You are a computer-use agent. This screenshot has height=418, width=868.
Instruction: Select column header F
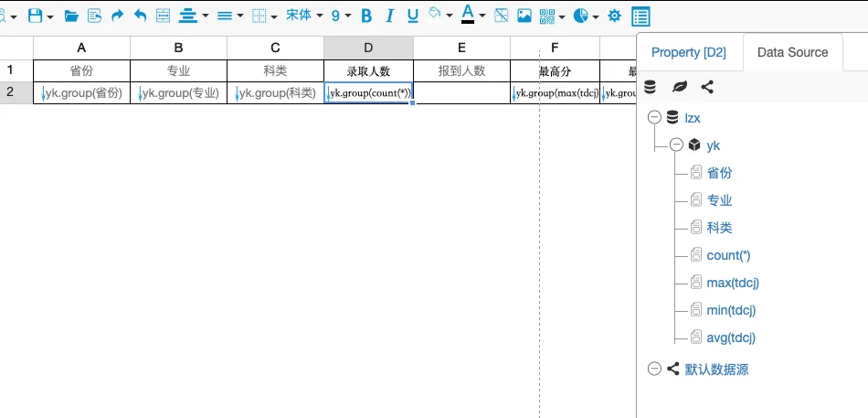click(555, 48)
